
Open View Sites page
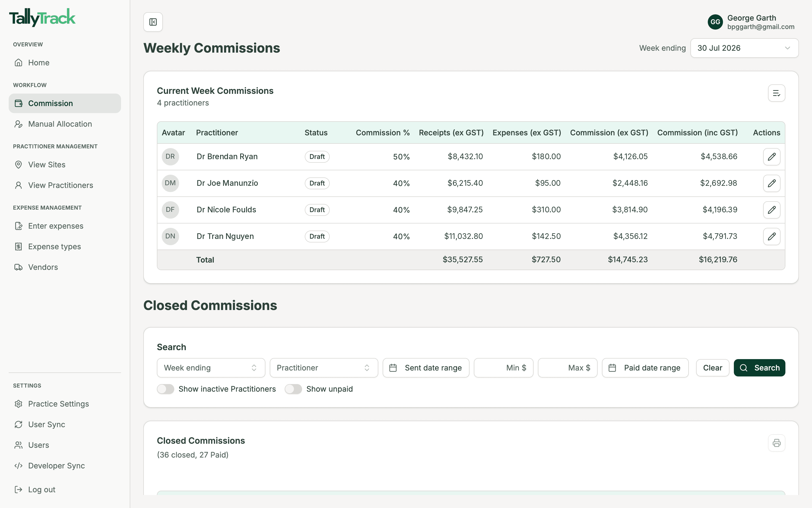point(65,165)
